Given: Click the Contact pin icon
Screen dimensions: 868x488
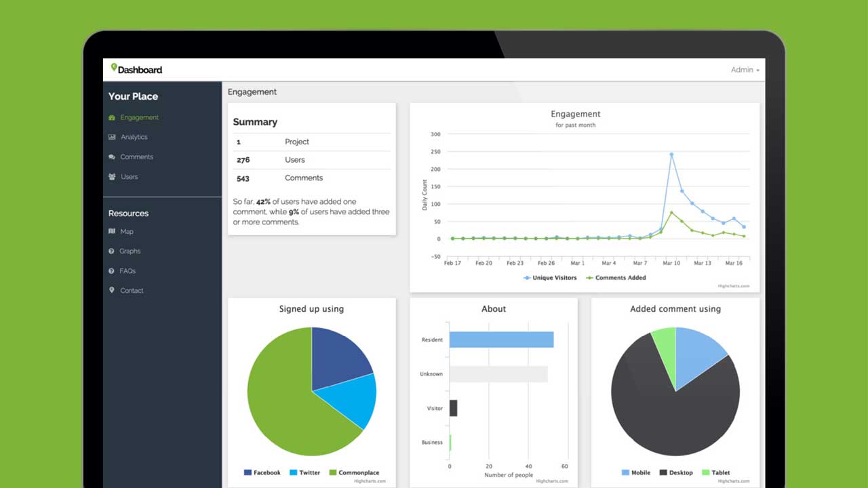Looking at the screenshot, I should 113,290.
